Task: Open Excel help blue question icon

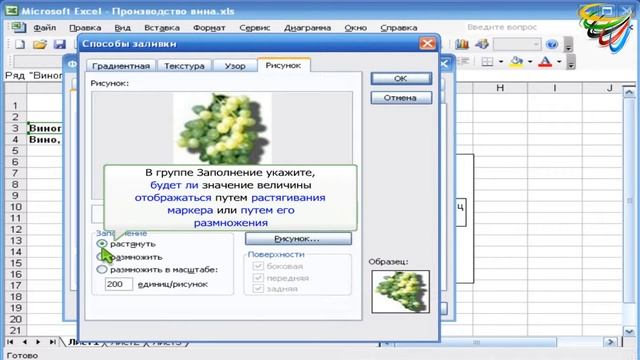Action: click(x=551, y=44)
